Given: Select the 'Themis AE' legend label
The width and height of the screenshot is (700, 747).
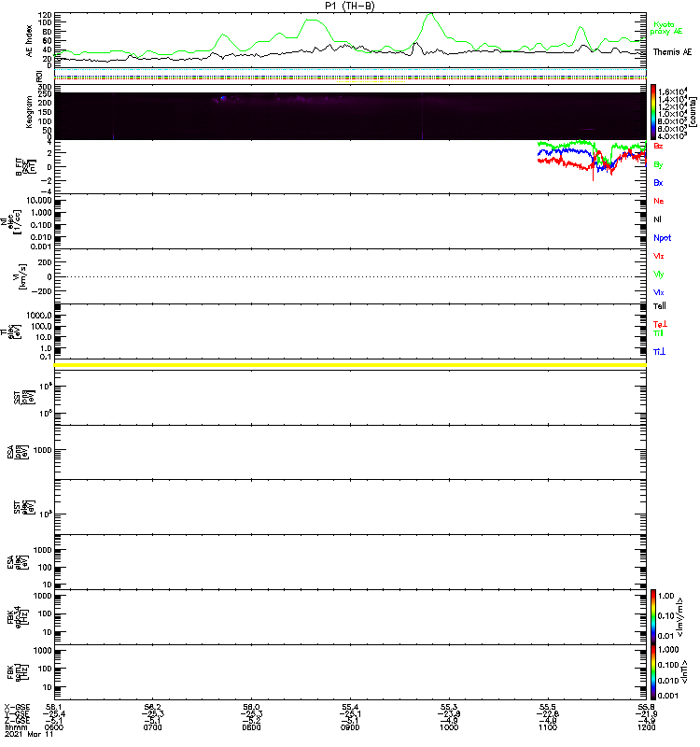Looking at the screenshot, I should (x=672, y=52).
